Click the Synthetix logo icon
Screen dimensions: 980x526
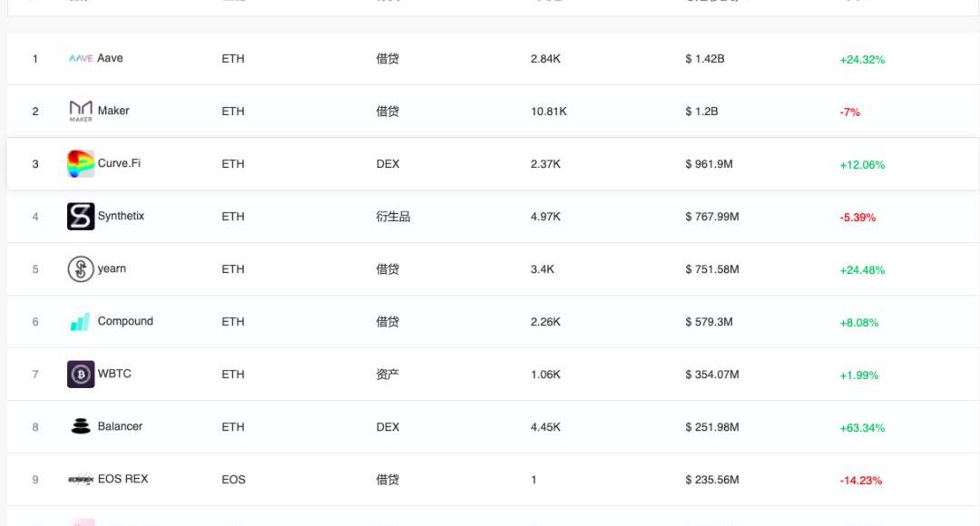pyautogui.click(x=81, y=217)
